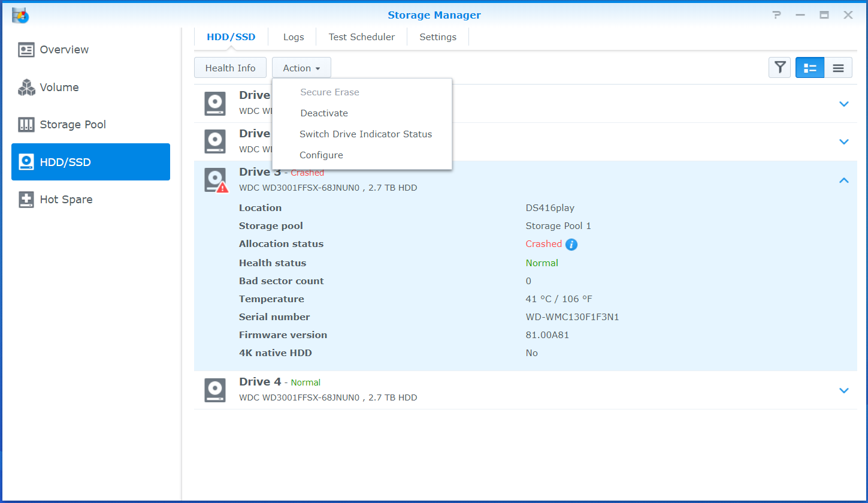868x503 pixels.
Task: Select the HDD/SSD sidebar item
Action: (90, 162)
